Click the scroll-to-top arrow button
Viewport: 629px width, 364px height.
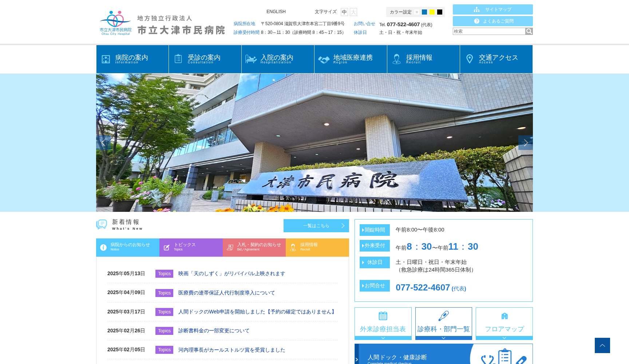pos(602,345)
